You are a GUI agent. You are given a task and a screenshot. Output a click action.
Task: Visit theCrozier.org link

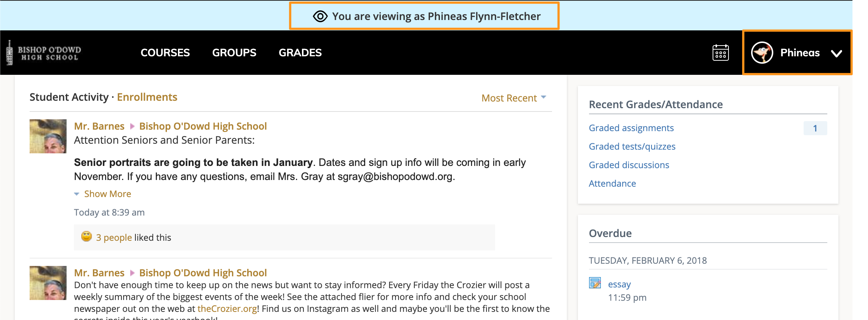tap(226, 308)
